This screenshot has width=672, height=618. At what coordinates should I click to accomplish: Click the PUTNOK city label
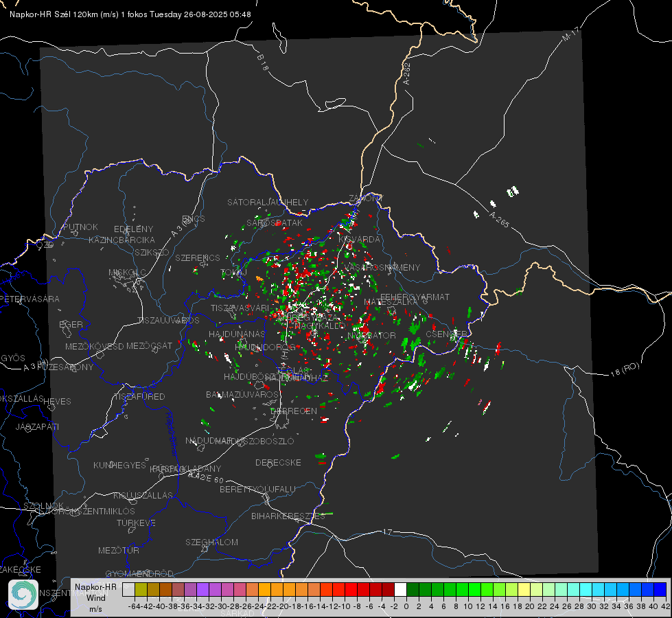pyautogui.click(x=80, y=227)
